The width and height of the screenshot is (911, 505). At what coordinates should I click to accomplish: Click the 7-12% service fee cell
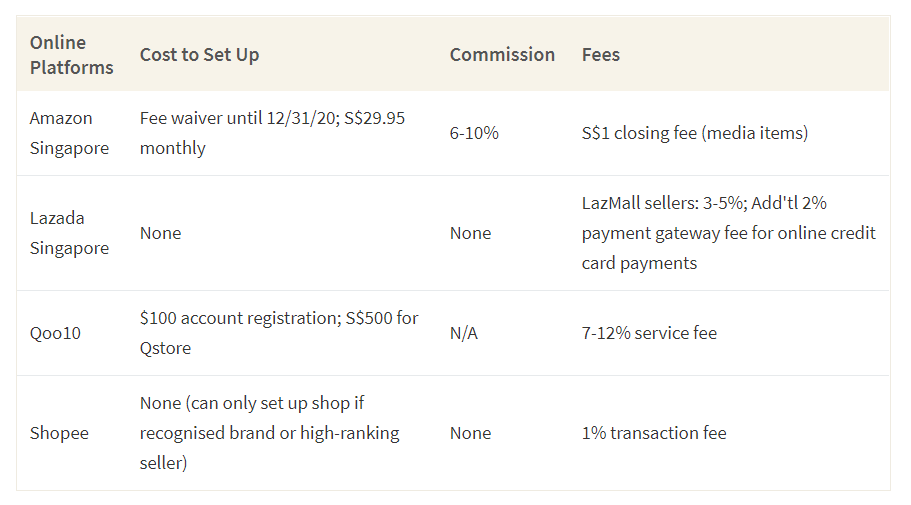tap(649, 333)
